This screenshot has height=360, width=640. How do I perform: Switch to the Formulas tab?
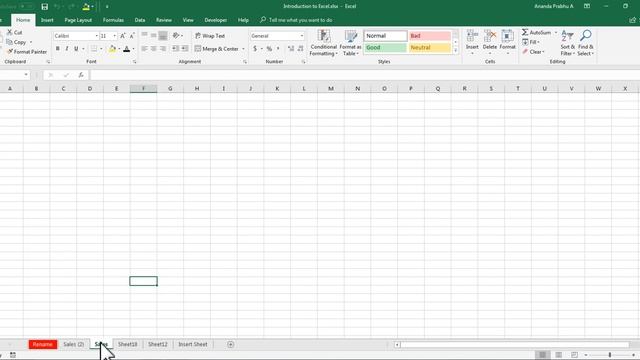[x=113, y=20]
